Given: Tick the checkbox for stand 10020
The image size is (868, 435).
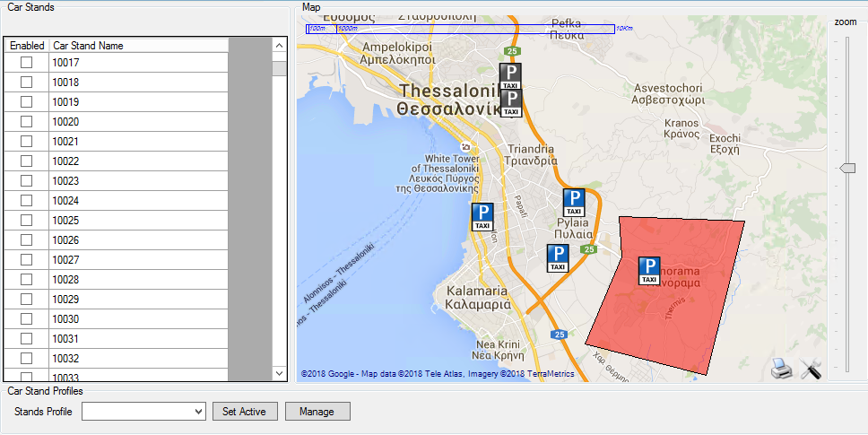Looking at the screenshot, I should click(26, 122).
